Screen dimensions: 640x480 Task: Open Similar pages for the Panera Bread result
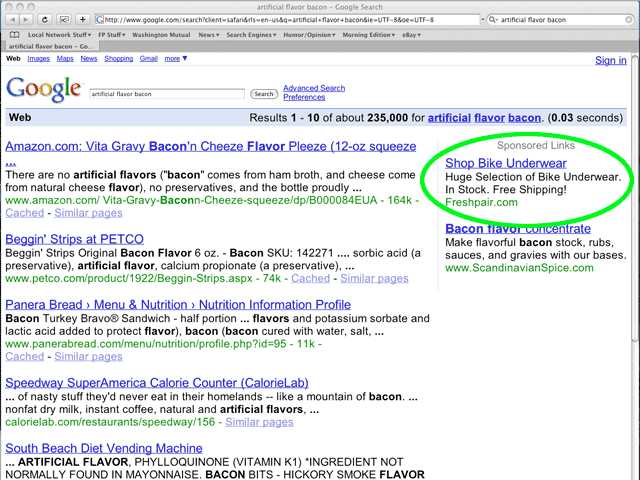click(x=88, y=357)
